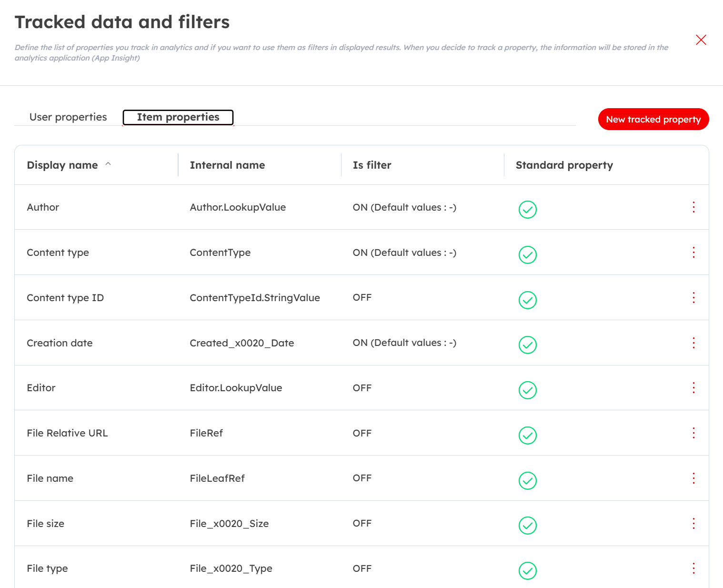
Task: Click the OFF filter value in File type row
Action: 362,568
